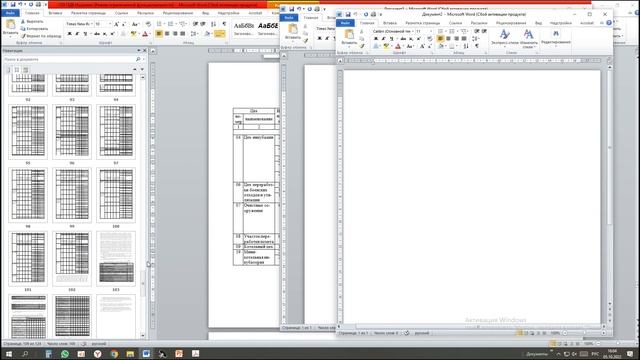Toggle bold in the left Word window
Viewport: 640px width, 360px height.
tap(69, 33)
